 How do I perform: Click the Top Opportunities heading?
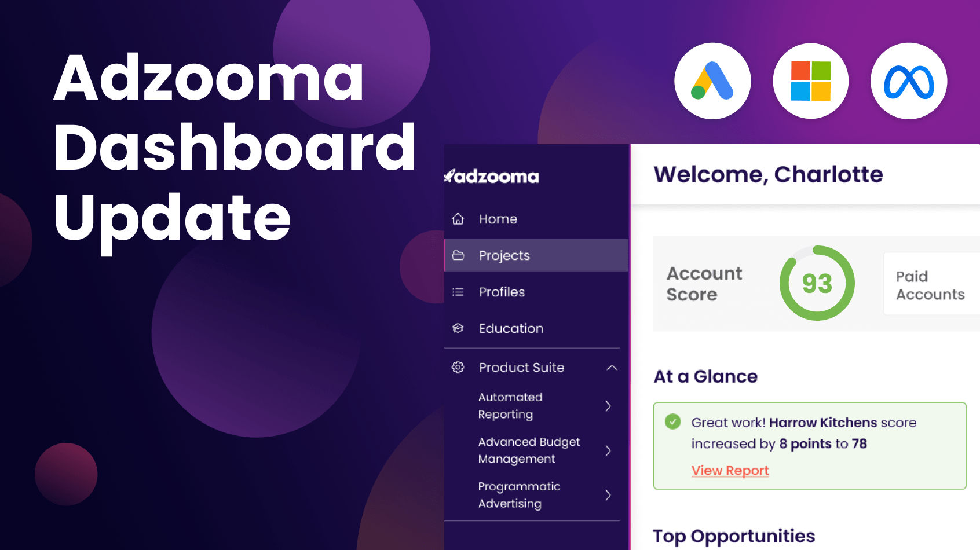click(733, 535)
